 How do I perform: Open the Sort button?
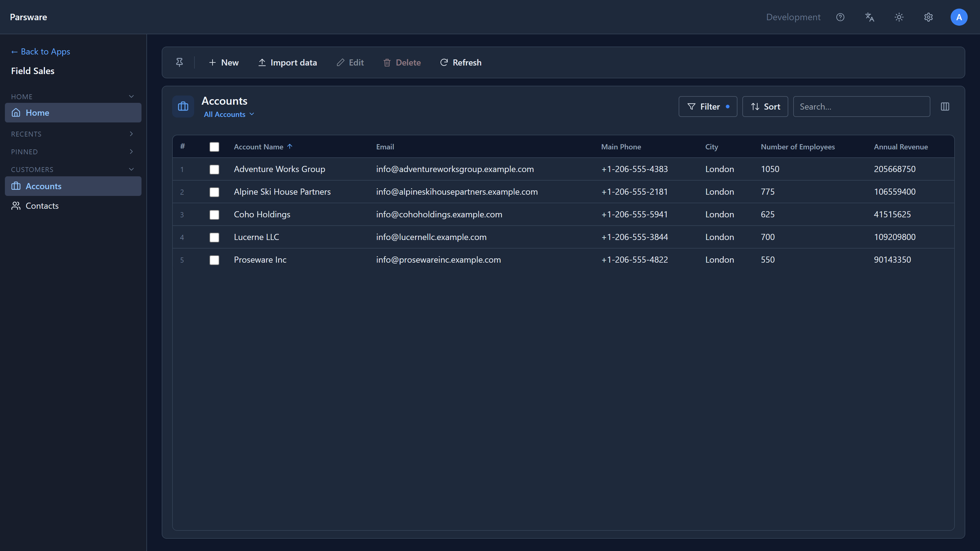[765, 107]
